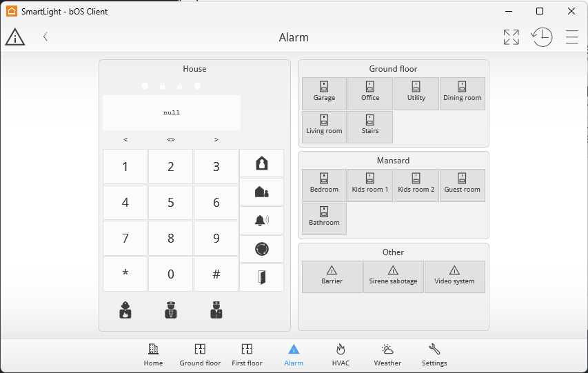Image resolution: width=588 pixels, height=373 pixels.
Task: Select the Garage zone
Action: [x=324, y=94]
